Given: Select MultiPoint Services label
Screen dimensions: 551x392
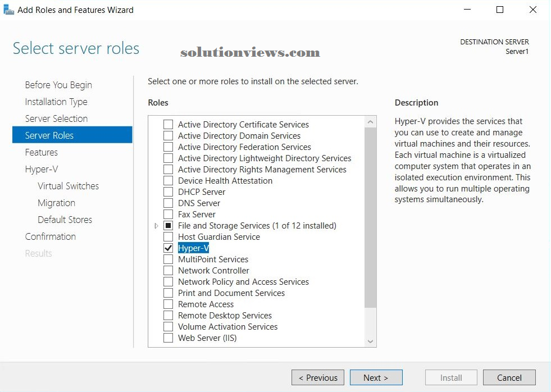Looking at the screenshot, I should (x=213, y=259).
